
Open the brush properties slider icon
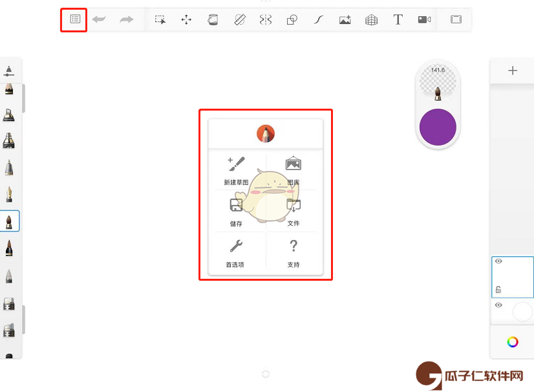coord(9,71)
